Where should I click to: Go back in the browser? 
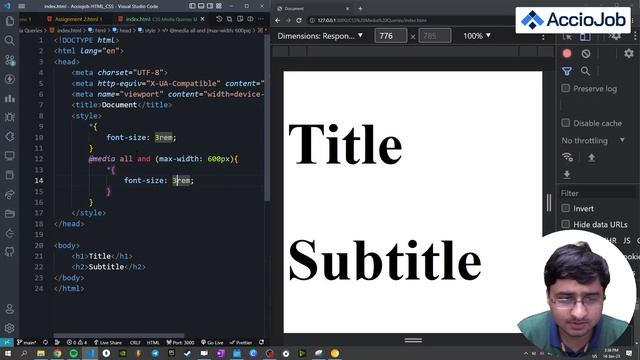(x=278, y=20)
